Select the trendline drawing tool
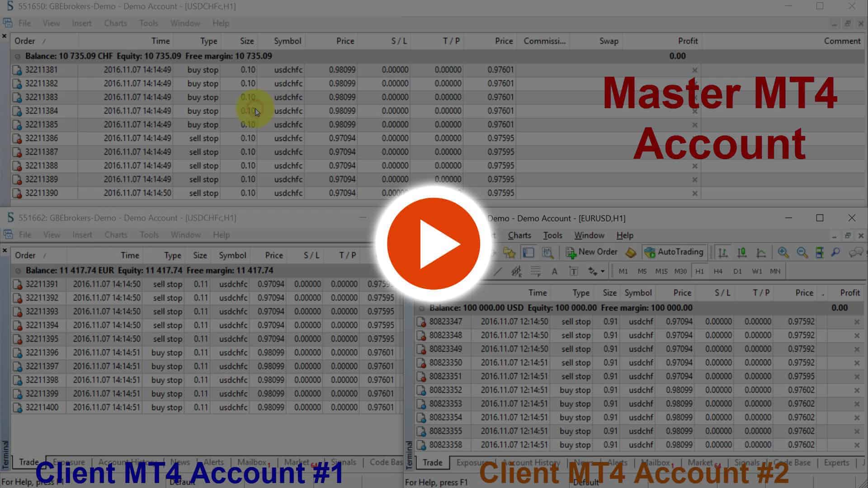 [498, 271]
